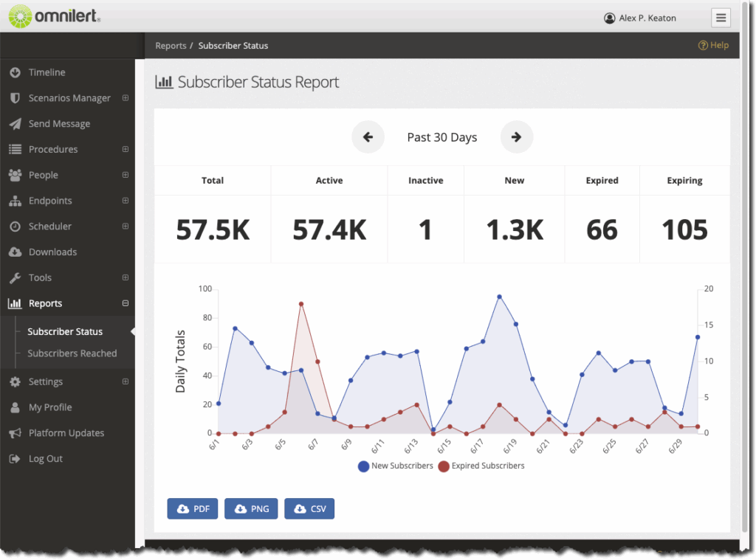Expand the People submenu
Image resolution: width=756 pixels, height=560 pixels.
[x=125, y=175]
